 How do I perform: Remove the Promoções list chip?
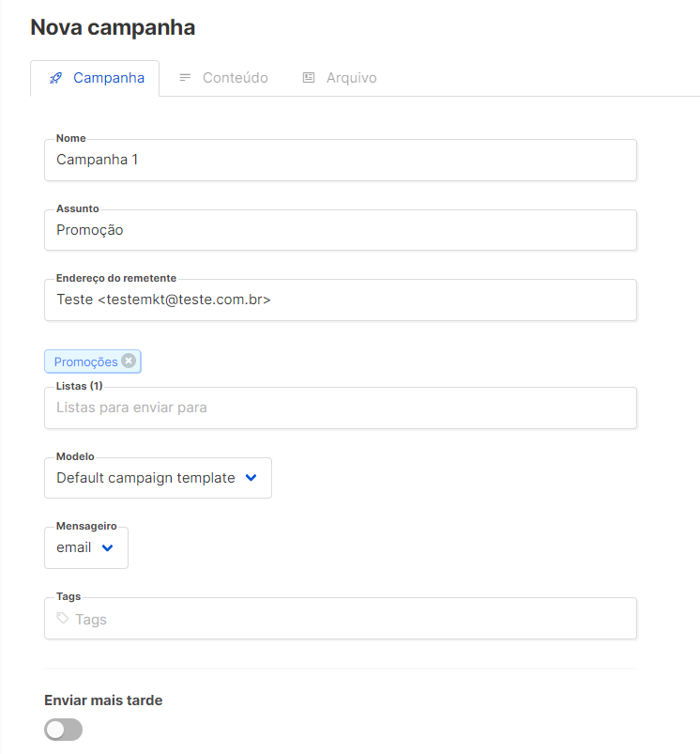129,361
